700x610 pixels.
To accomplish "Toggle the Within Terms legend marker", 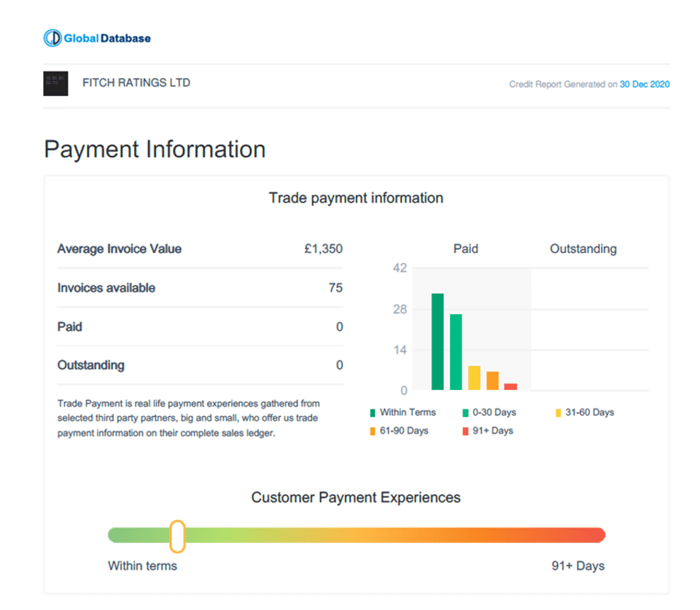I will 373,413.
